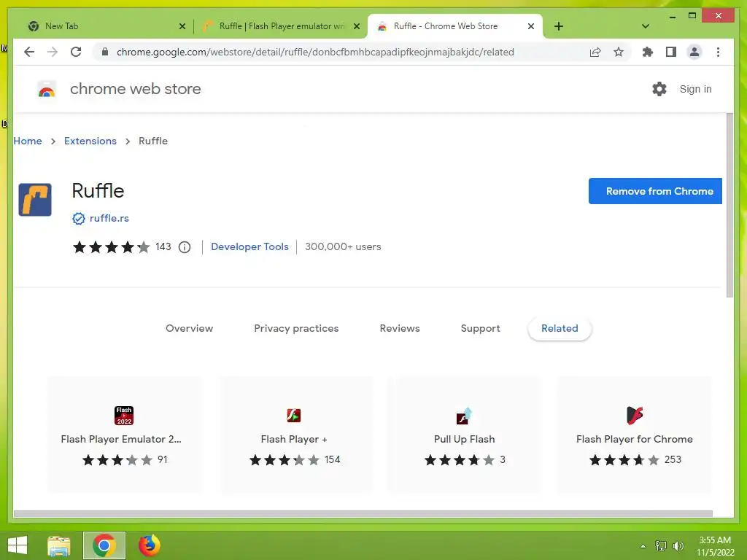Viewport: 747px width, 560px height.
Task: Open the ruffle.rs publisher link
Action: [109, 218]
